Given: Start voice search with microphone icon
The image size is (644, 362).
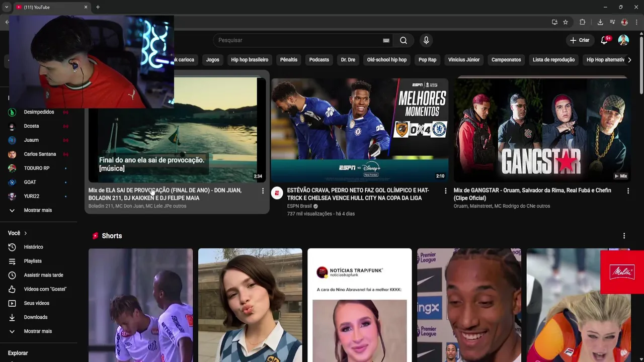Looking at the screenshot, I should (x=426, y=40).
